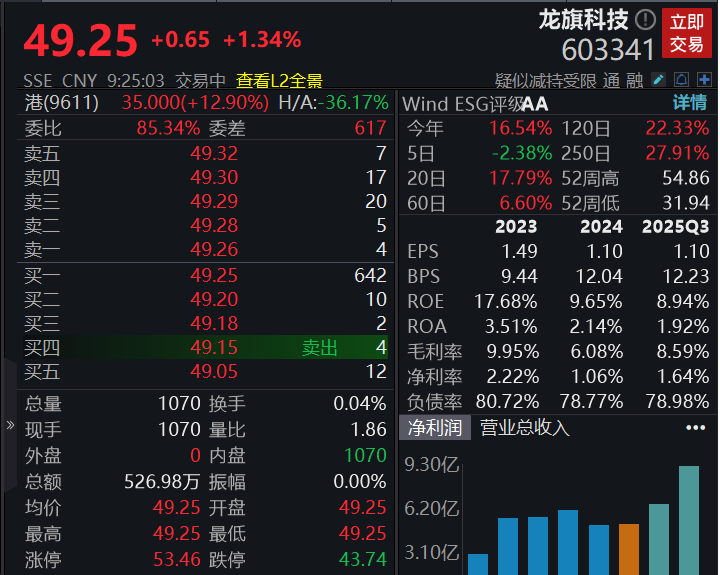Screen dimensions: 720x575
Task: Click the green 卖出 sell button
Action: (320, 347)
